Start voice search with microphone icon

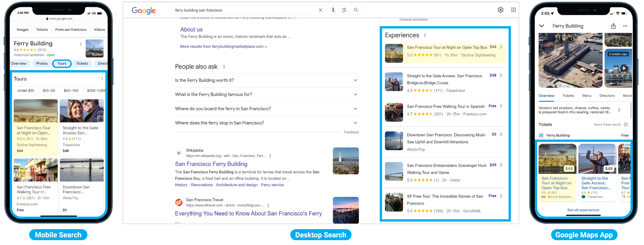(333, 10)
